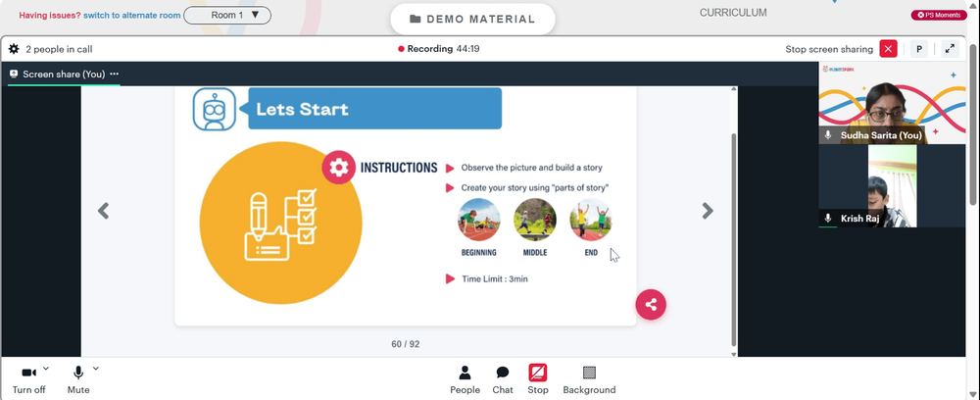Click 'Create your story using parts of story'
Screen dimensions: 980x400
[535, 187]
